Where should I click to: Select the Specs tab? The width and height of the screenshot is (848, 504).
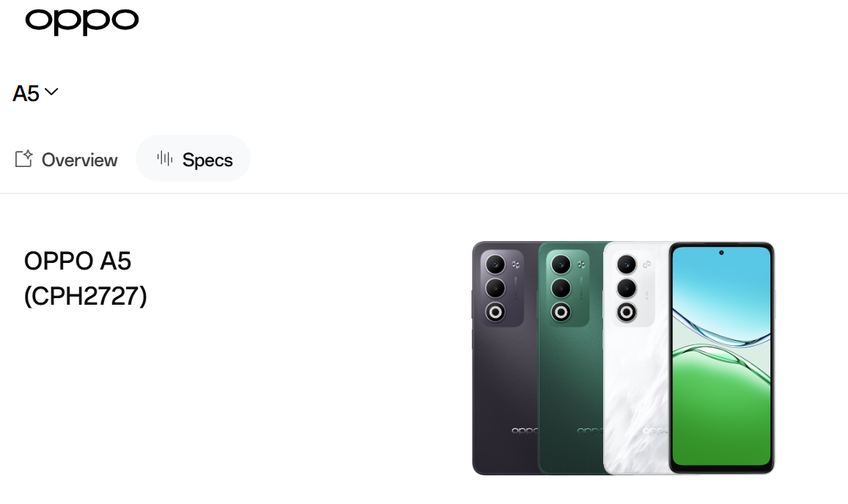193,158
